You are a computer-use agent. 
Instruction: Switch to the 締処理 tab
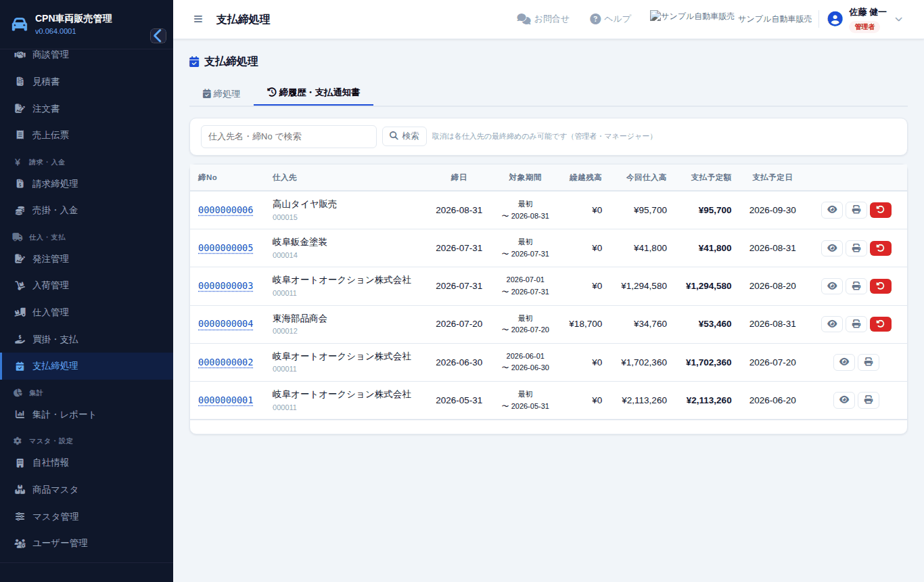[221, 93]
